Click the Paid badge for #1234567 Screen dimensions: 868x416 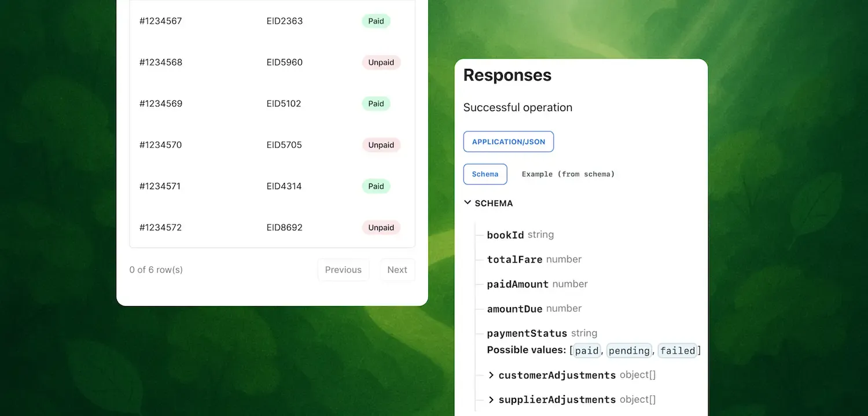376,21
